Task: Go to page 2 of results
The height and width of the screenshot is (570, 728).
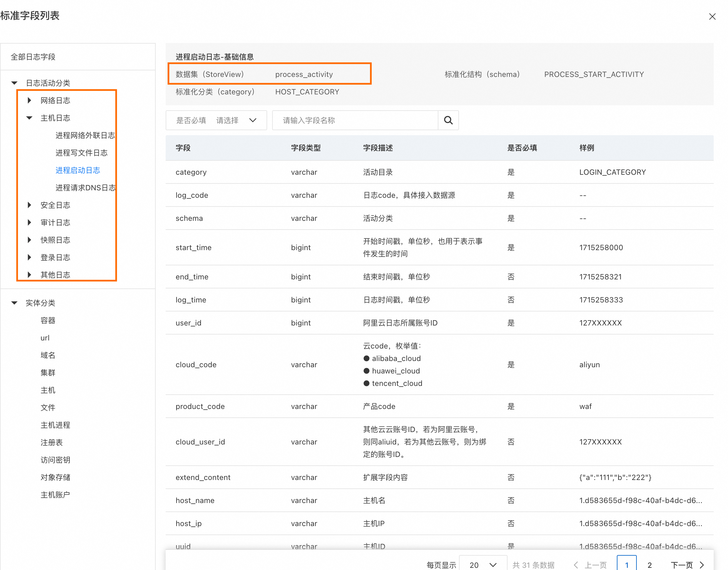Action: [649, 565]
